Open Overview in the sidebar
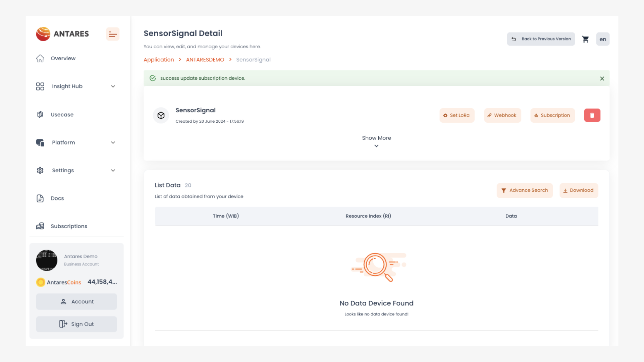This screenshot has width=644, height=362. click(63, 58)
